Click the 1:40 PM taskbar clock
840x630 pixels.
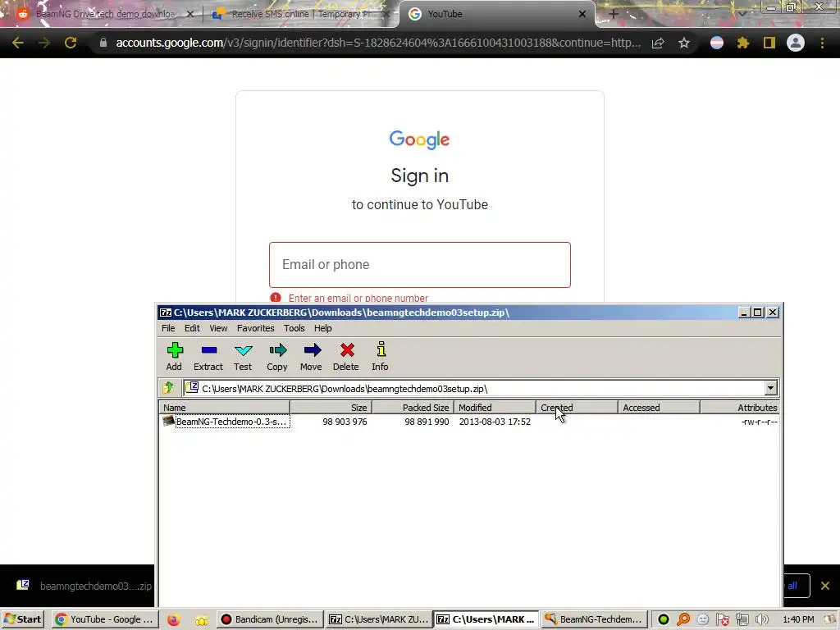tap(798, 619)
